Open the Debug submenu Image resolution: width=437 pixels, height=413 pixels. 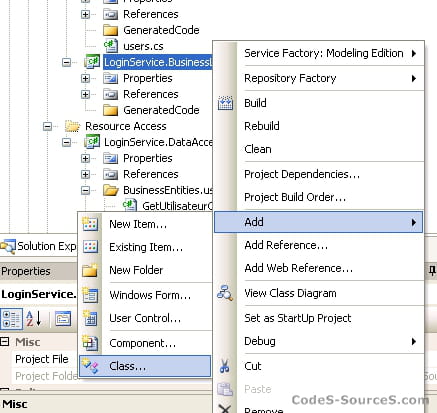pyautogui.click(x=319, y=341)
